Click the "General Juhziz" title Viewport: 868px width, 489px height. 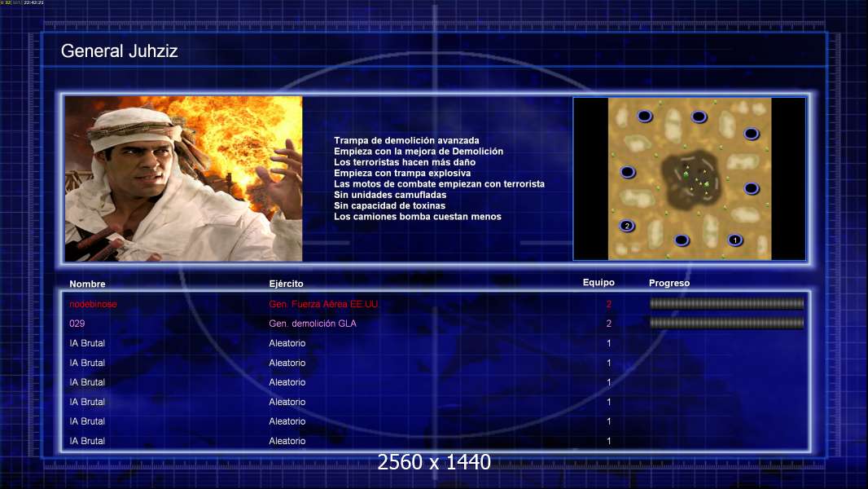119,51
